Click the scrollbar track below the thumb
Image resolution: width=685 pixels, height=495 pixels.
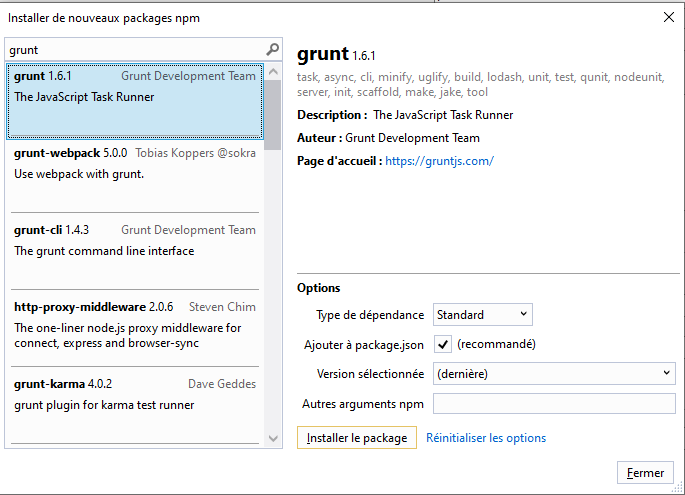[272, 300]
